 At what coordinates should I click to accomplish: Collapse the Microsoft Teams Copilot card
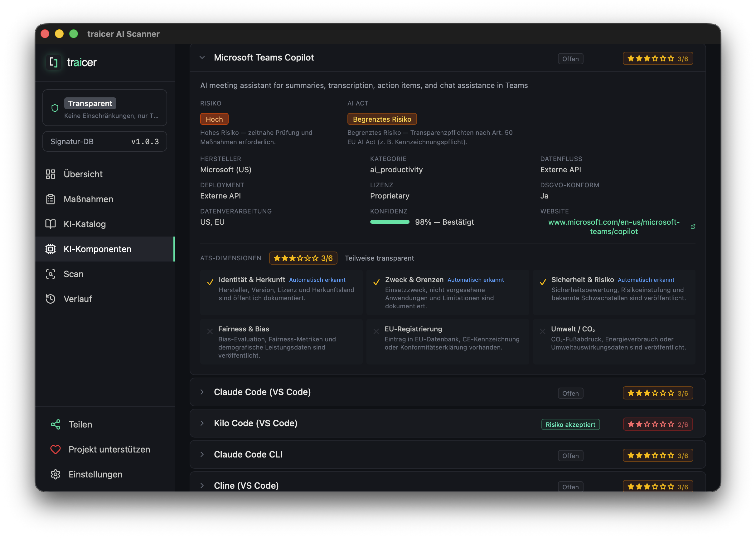click(202, 57)
